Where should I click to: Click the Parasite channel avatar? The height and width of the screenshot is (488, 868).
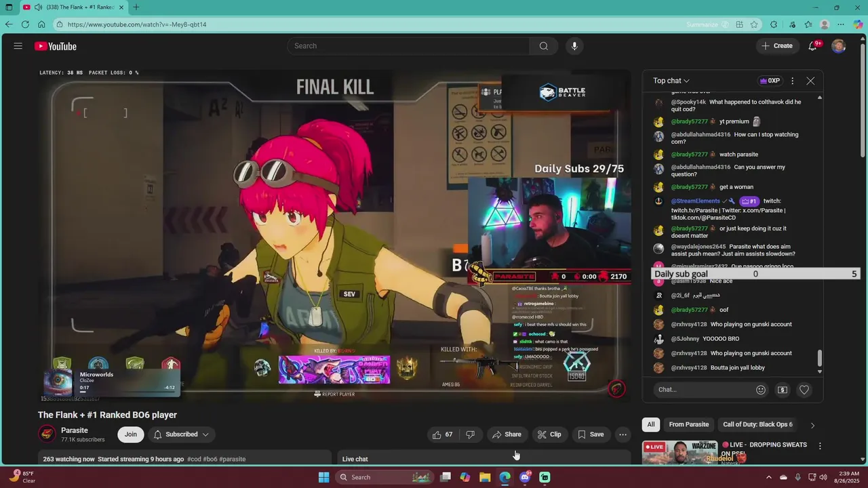[x=47, y=434]
